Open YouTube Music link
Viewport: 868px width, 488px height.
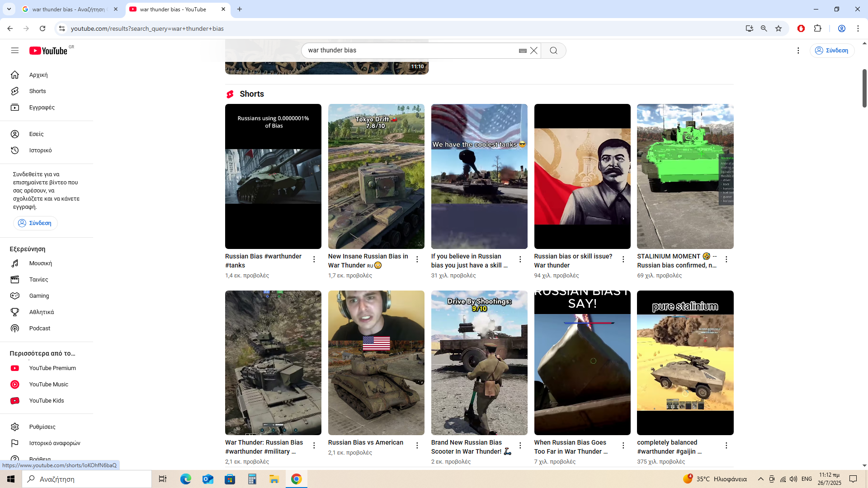point(47,385)
